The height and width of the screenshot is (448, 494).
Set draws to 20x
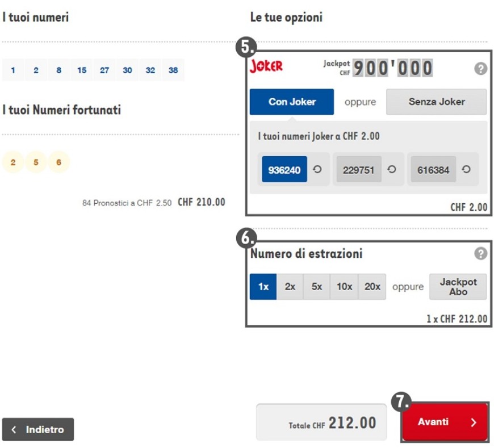(x=372, y=287)
